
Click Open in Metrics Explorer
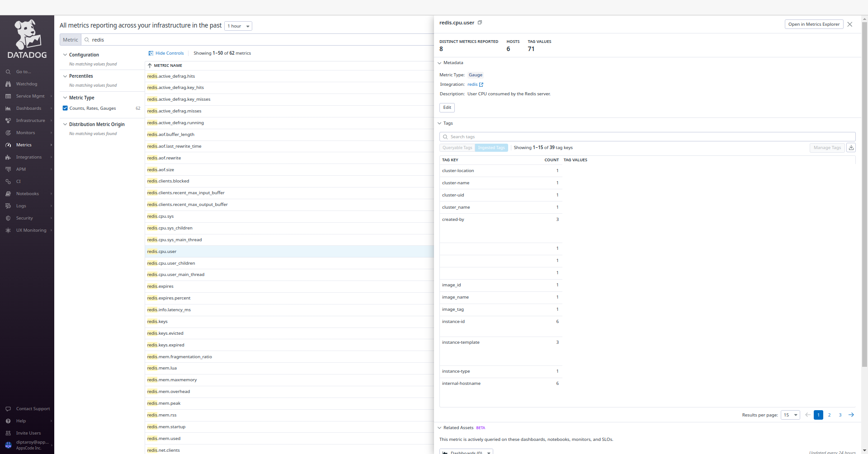coord(813,24)
